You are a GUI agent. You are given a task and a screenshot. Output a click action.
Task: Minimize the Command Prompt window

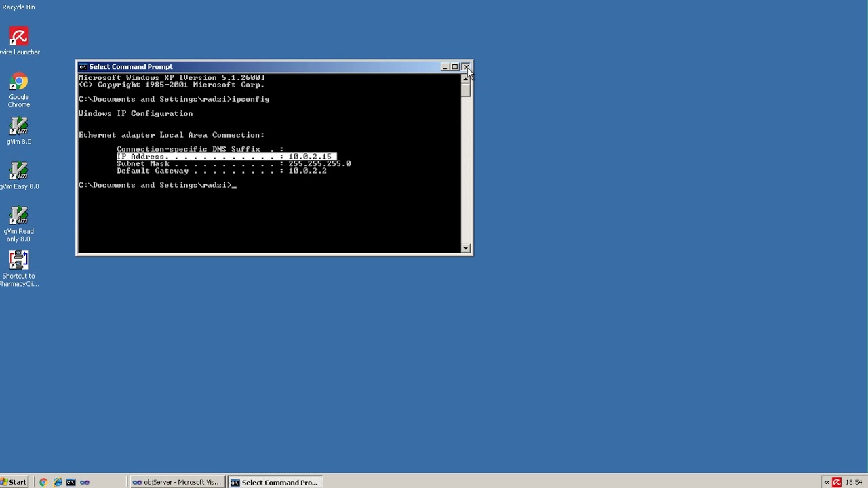pos(445,66)
